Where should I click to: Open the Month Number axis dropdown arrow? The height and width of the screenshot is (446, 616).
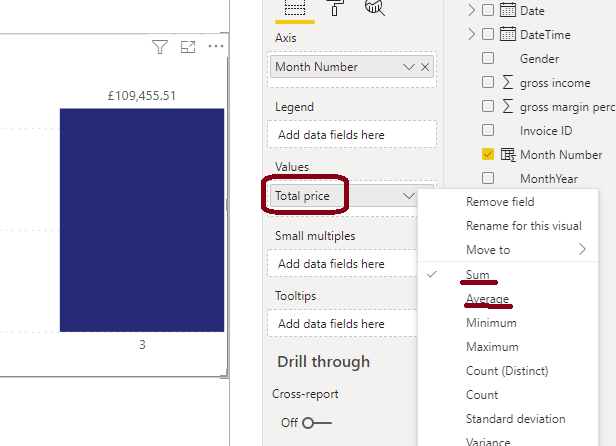[409, 67]
